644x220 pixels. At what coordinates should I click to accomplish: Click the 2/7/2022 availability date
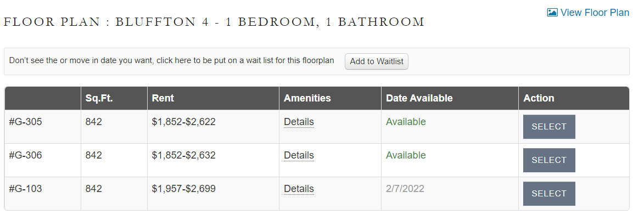(x=405, y=189)
